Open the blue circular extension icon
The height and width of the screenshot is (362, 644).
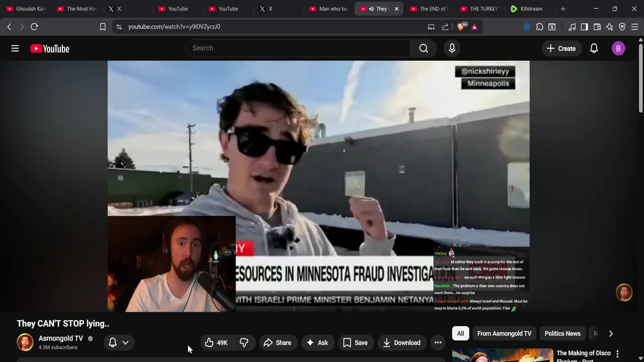(x=527, y=27)
